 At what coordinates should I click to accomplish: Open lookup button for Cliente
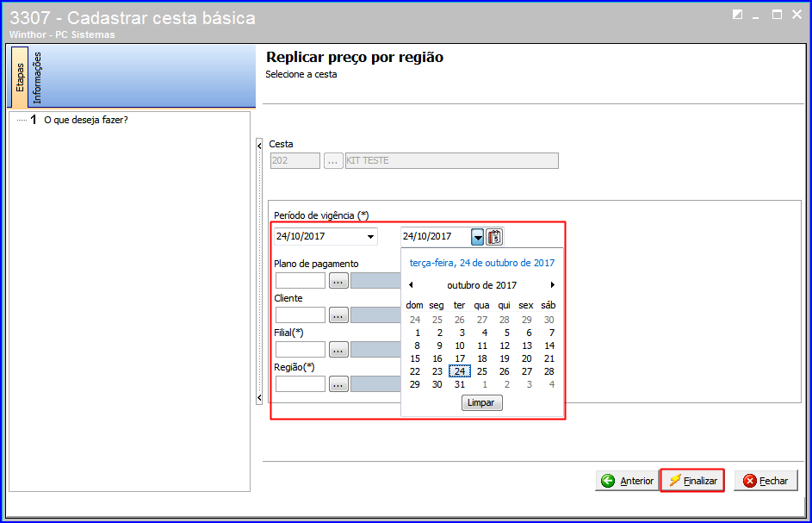pyautogui.click(x=338, y=315)
